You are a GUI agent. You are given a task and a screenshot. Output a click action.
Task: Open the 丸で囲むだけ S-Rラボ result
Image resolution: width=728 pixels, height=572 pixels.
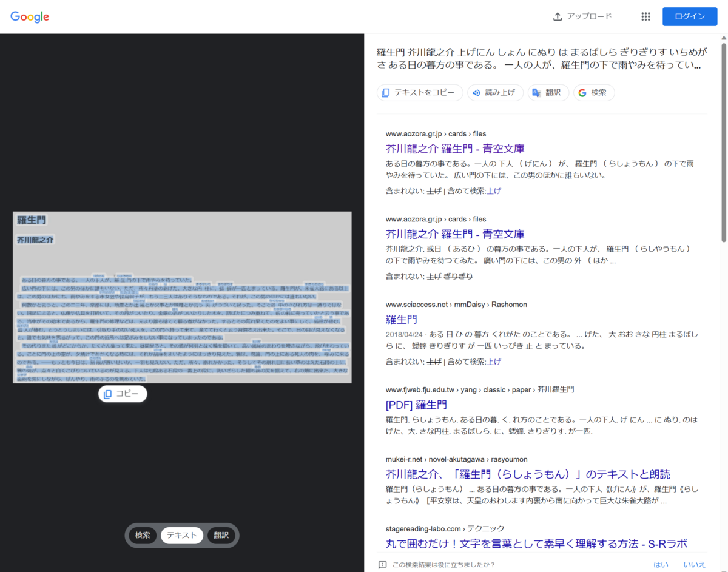click(536, 543)
